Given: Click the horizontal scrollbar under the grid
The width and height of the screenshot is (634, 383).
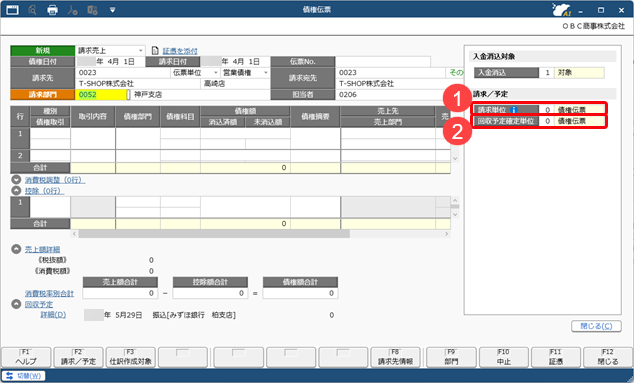Looking at the screenshot, I should tap(214, 234).
